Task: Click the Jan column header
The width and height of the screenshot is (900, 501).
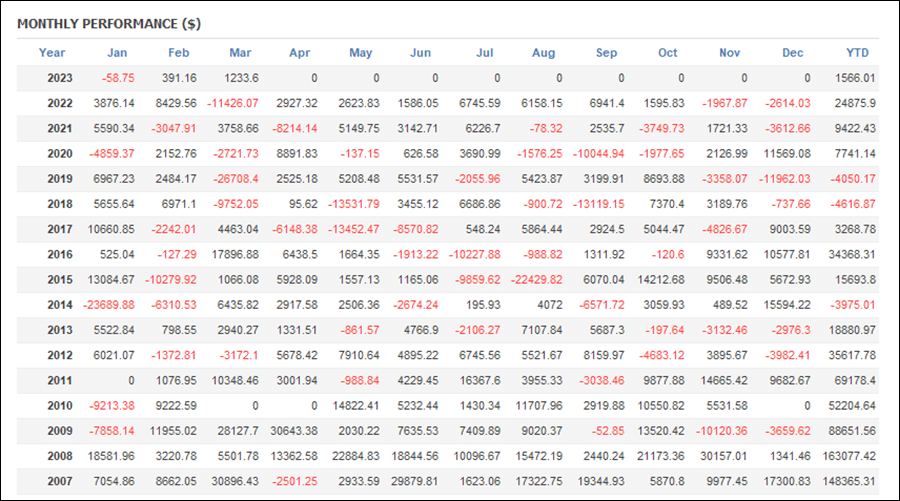Action: [x=117, y=53]
